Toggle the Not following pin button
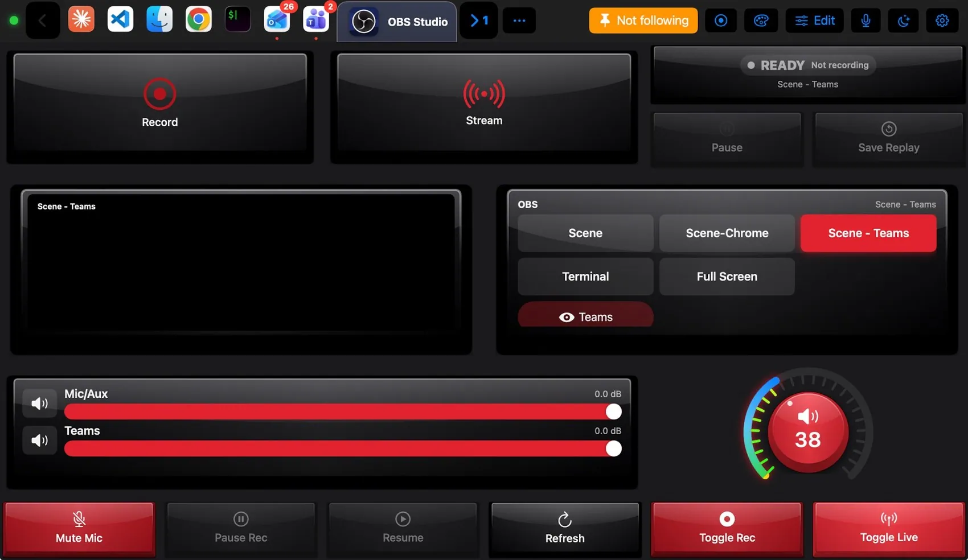Image resolution: width=968 pixels, height=560 pixels. (643, 20)
